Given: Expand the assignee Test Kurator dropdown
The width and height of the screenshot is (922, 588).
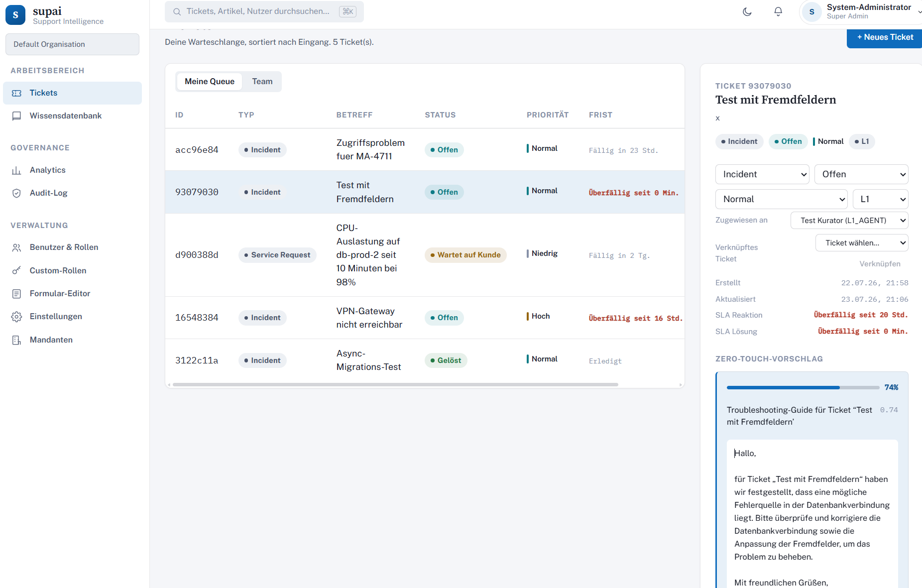Looking at the screenshot, I should pos(849,221).
